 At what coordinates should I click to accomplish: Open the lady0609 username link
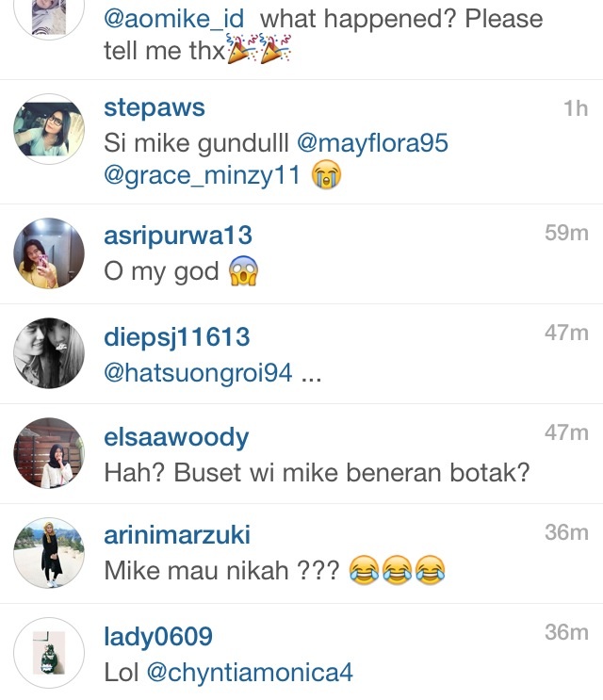(158, 637)
